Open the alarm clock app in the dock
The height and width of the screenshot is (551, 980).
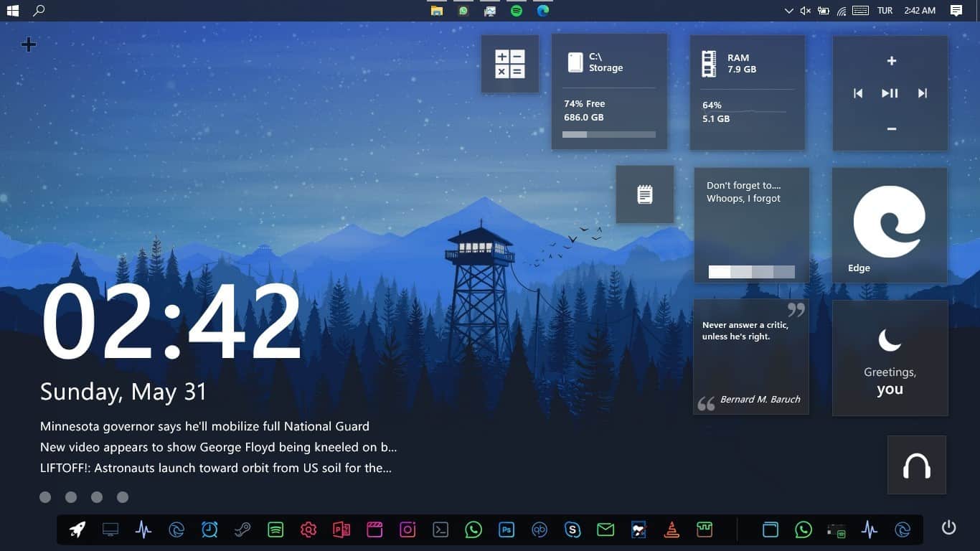[x=209, y=529]
